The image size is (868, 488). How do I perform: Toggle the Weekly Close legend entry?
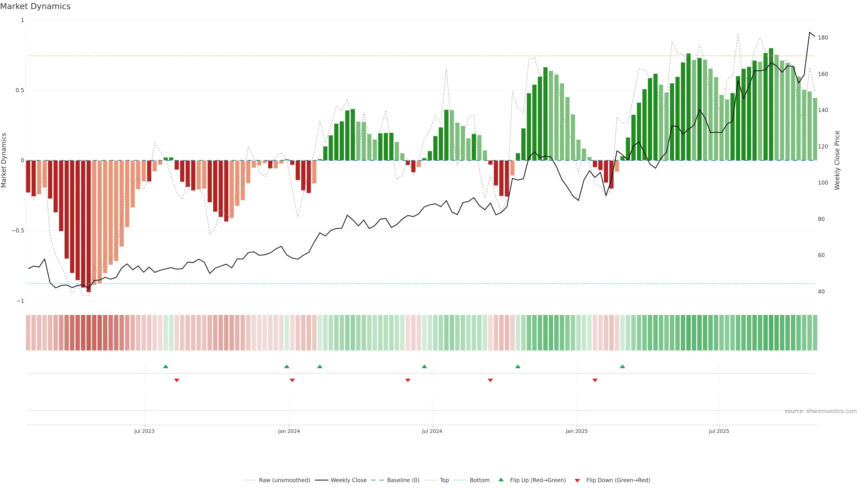(348, 480)
